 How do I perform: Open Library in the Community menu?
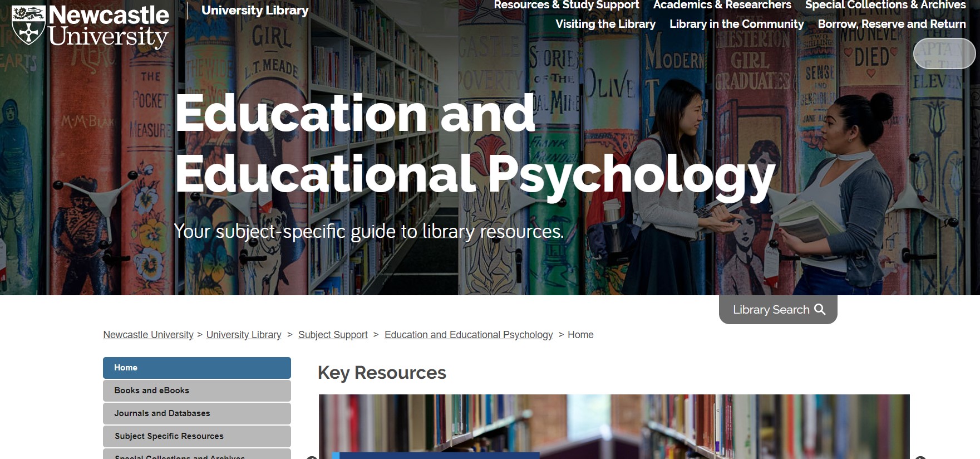click(736, 24)
